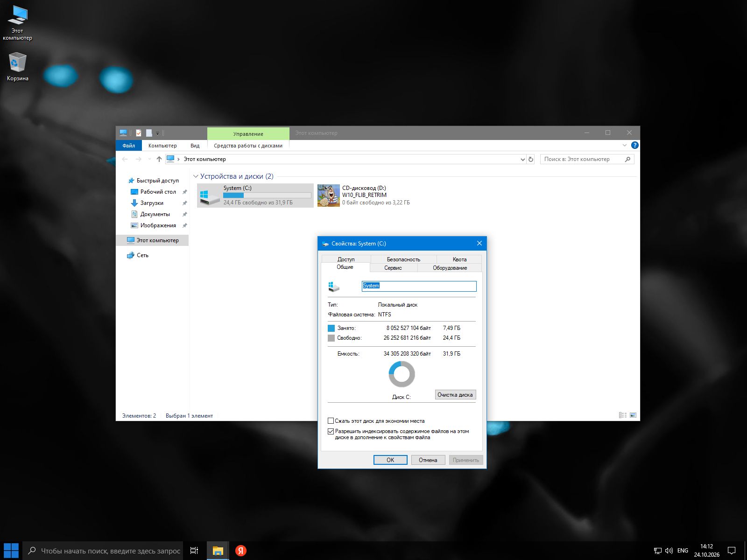Click the Explorer search box

[587, 159]
